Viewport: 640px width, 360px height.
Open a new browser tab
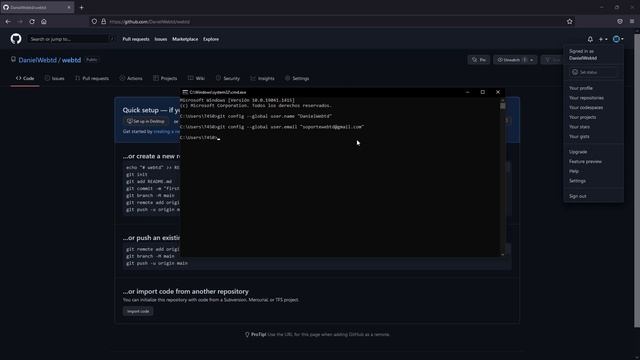(81, 7)
